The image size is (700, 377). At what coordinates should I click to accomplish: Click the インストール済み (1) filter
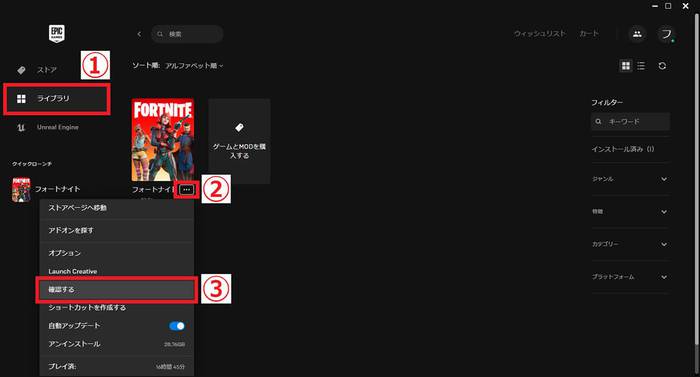(623, 149)
